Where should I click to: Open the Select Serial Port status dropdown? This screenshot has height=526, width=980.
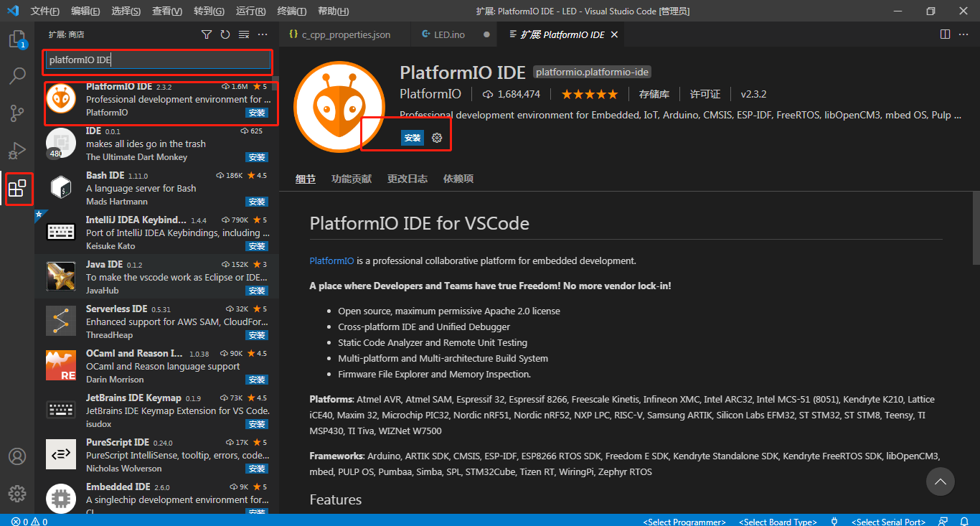pyautogui.click(x=888, y=522)
